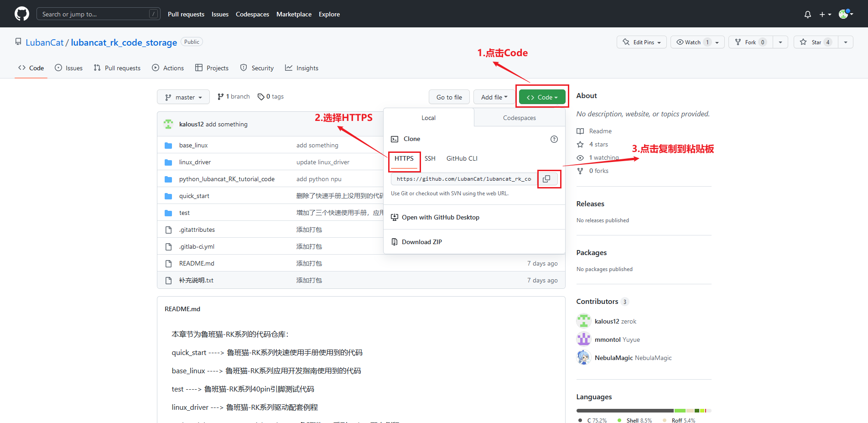Click the NebulaMagic contributor avatar
This screenshot has height=423, width=868.
click(x=583, y=357)
